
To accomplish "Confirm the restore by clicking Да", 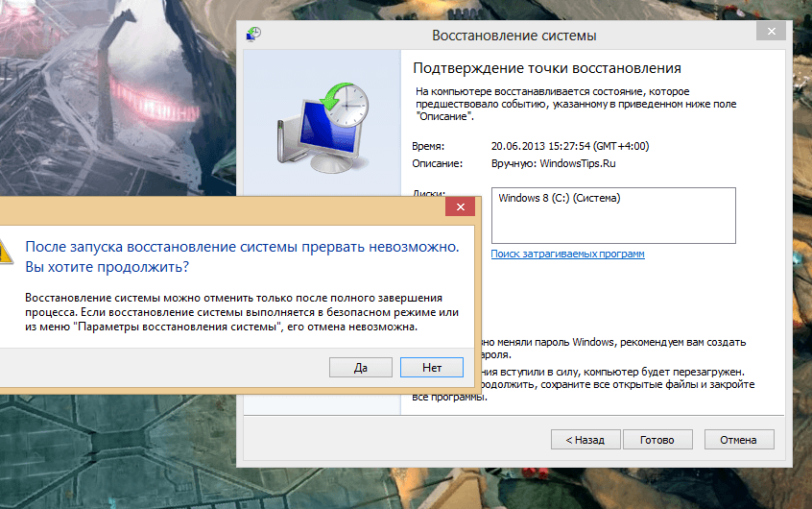I will coord(361,368).
